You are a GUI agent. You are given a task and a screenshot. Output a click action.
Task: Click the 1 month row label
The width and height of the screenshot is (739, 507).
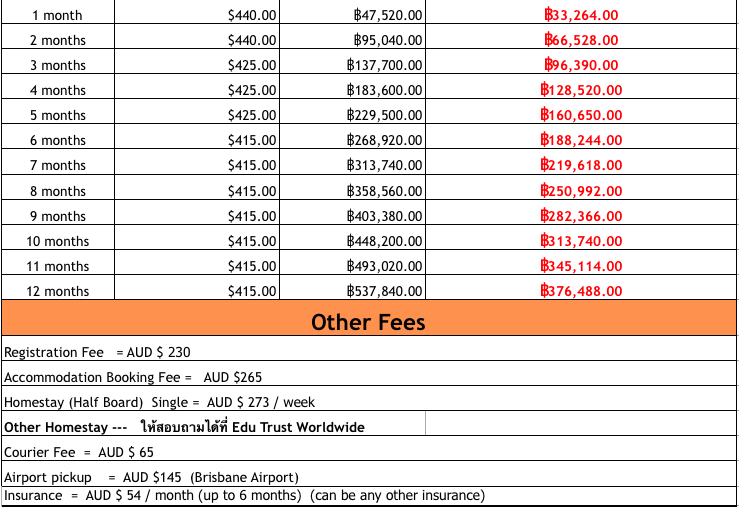(x=58, y=15)
